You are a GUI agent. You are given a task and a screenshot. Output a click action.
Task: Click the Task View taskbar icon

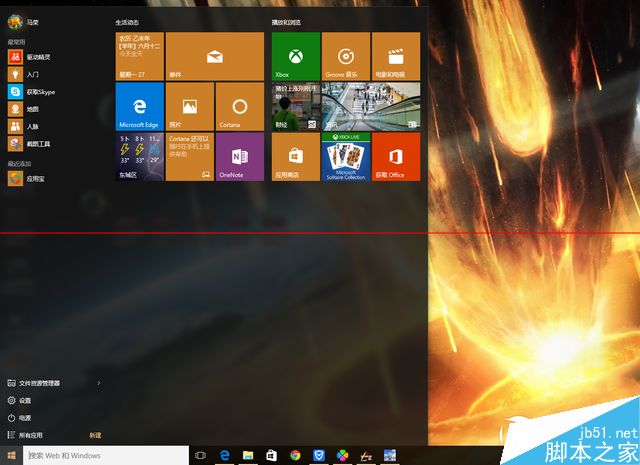[x=201, y=455]
